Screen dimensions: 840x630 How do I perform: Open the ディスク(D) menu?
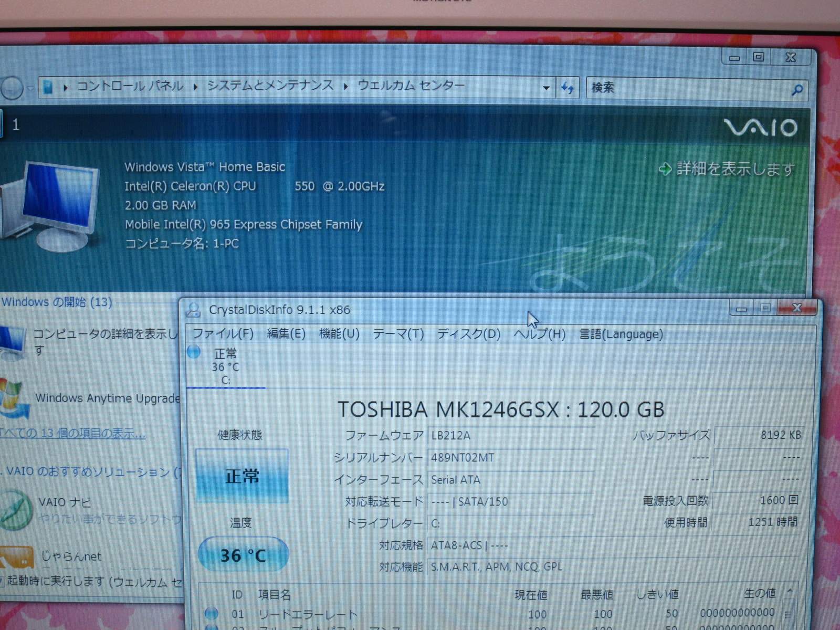tap(469, 334)
